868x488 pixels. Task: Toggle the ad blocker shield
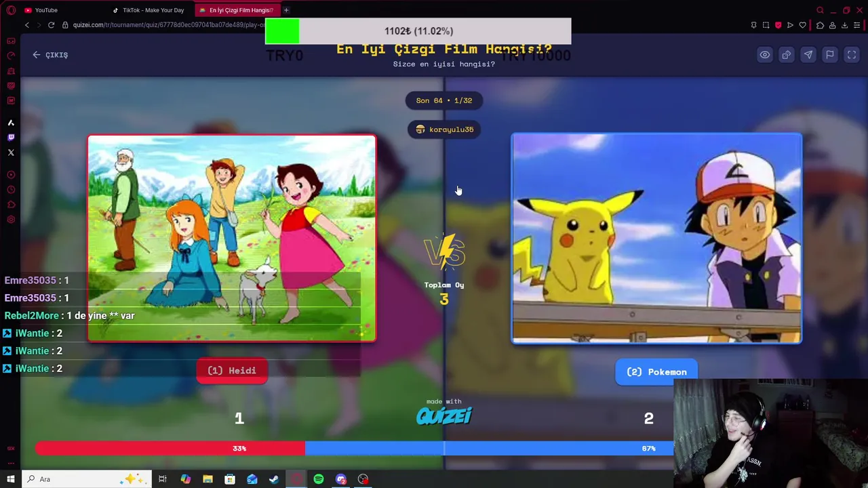[x=778, y=25]
